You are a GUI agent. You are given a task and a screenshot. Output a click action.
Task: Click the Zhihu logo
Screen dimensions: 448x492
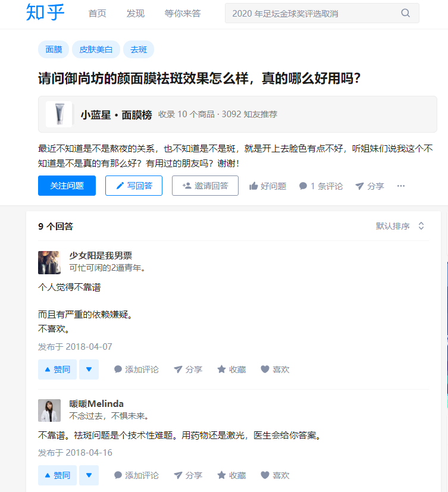(x=45, y=12)
